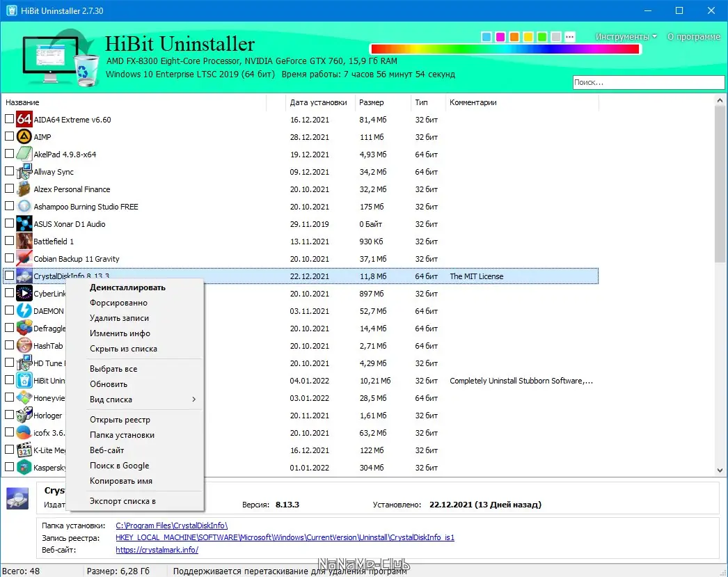Enable the Ashampoo Burning Studio FREE checkbox

pos(9,205)
